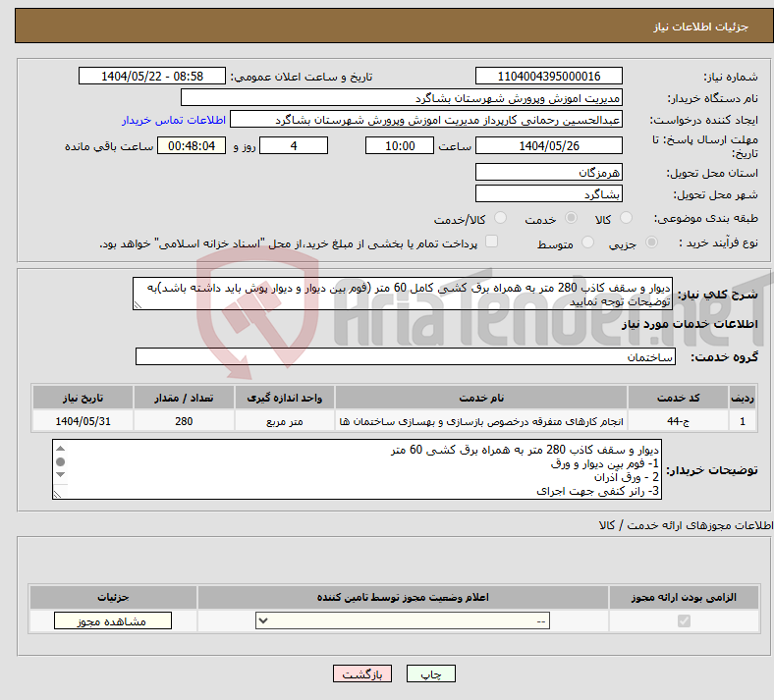Click the کد خدمت column header

pyautogui.click(x=679, y=398)
